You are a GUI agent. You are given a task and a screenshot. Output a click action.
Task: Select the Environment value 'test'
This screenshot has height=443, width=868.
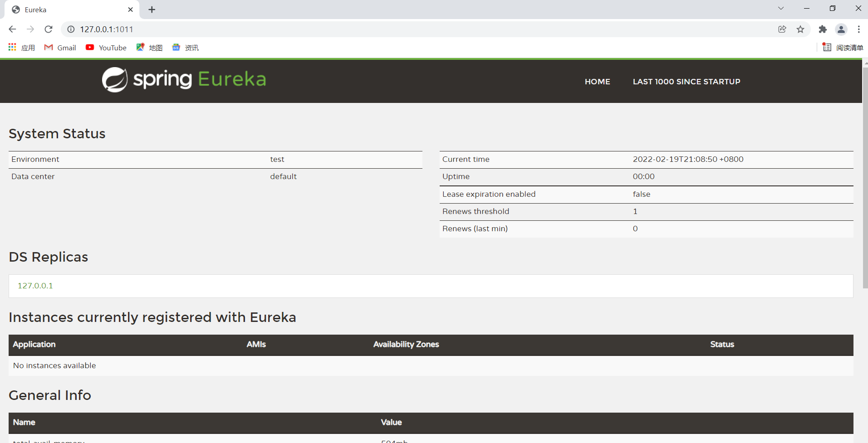(x=277, y=159)
